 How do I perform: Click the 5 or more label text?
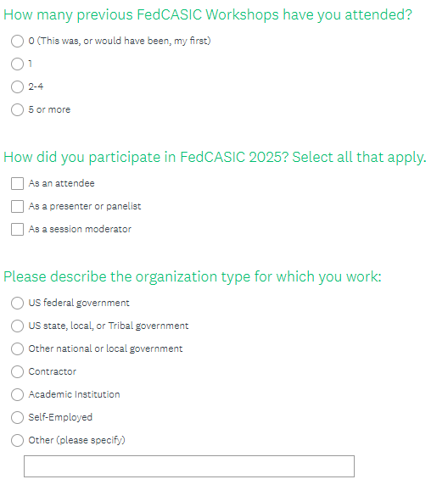(49, 109)
